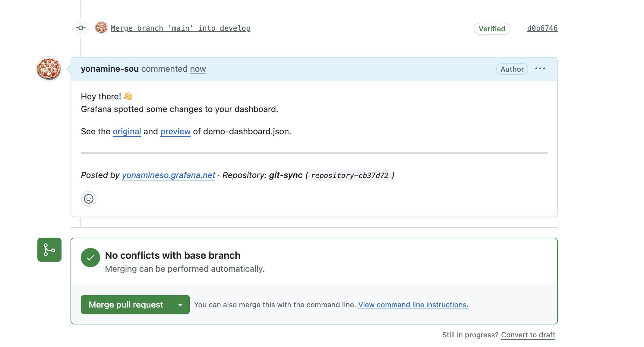Add reaction with smiley emoji icon
644x347 pixels.
pos(88,199)
